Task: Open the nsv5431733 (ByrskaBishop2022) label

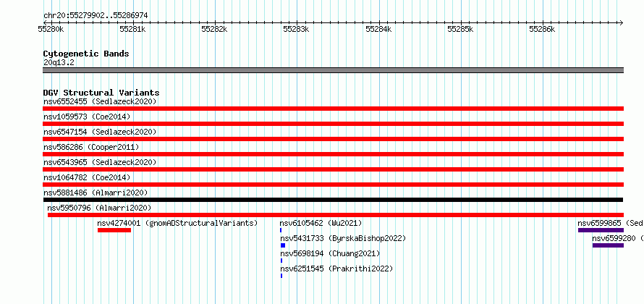Action: [x=343, y=238]
